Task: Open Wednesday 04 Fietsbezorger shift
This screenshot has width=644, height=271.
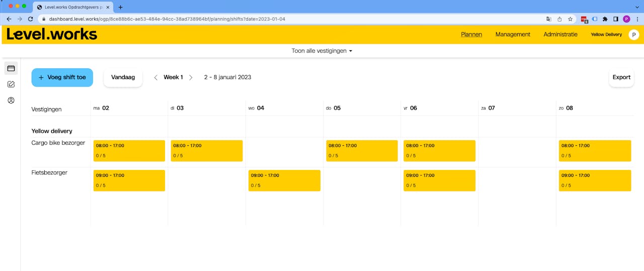Action: (x=284, y=180)
